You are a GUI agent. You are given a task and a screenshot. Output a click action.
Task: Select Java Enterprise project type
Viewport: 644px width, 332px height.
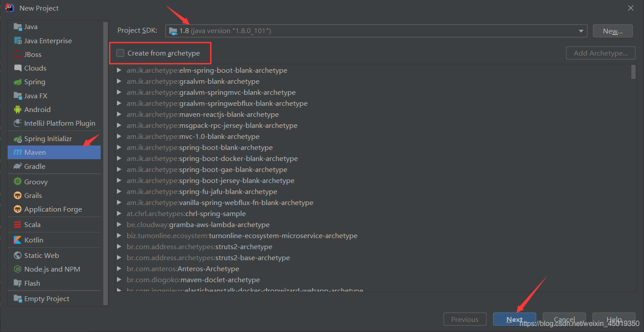54,41
